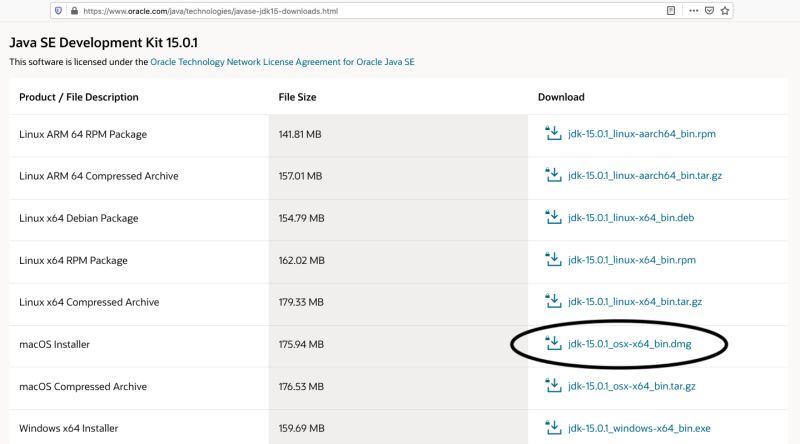
Task: Click the URL address bar text
Action: click(210, 11)
